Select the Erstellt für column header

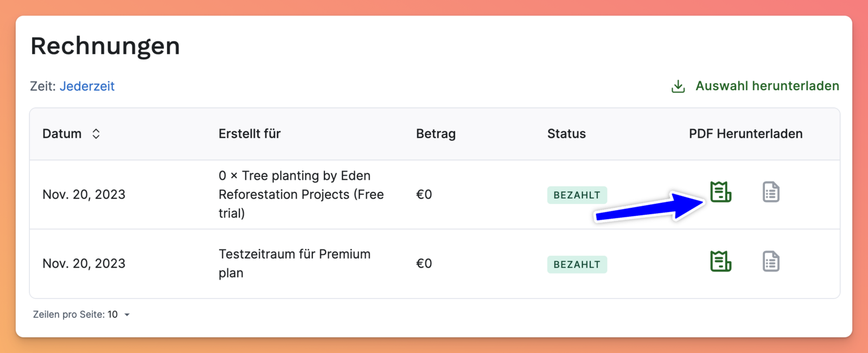[250, 134]
